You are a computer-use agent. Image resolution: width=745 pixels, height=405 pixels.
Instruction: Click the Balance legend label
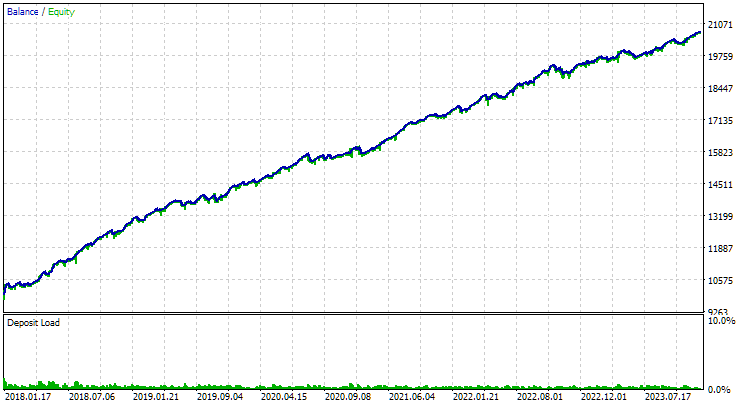22,12
